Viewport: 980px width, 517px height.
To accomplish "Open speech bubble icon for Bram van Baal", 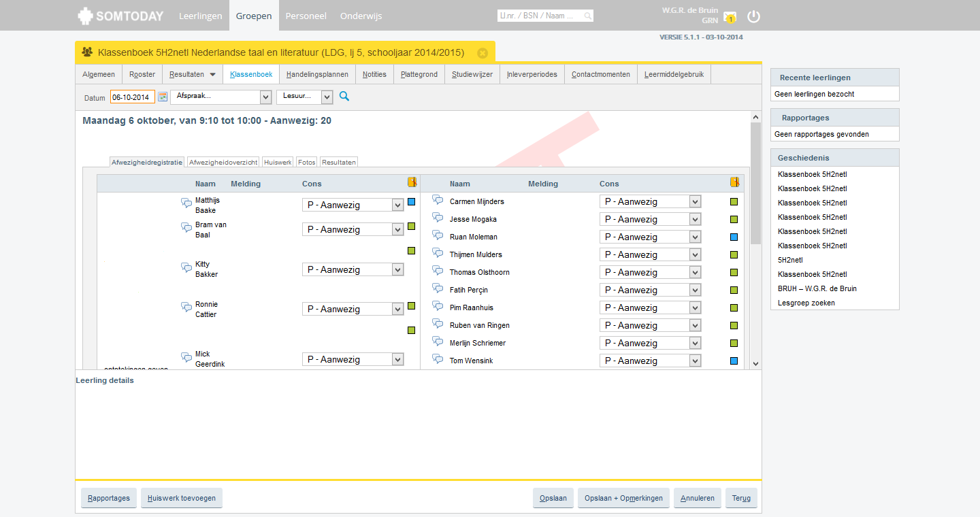I will tap(186, 227).
